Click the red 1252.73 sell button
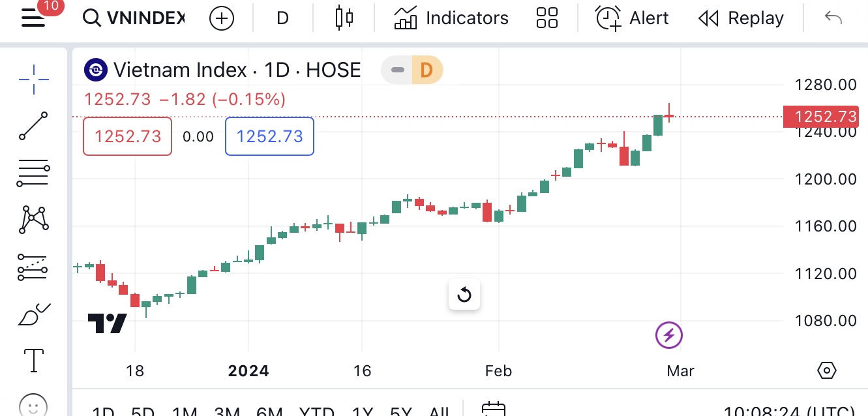The height and width of the screenshot is (416, 868). pos(128,136)
